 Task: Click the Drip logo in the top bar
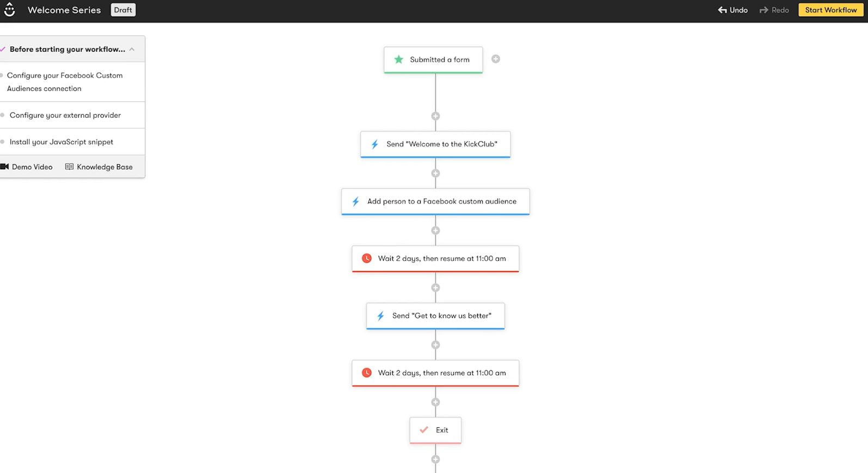tap(9, 10)
